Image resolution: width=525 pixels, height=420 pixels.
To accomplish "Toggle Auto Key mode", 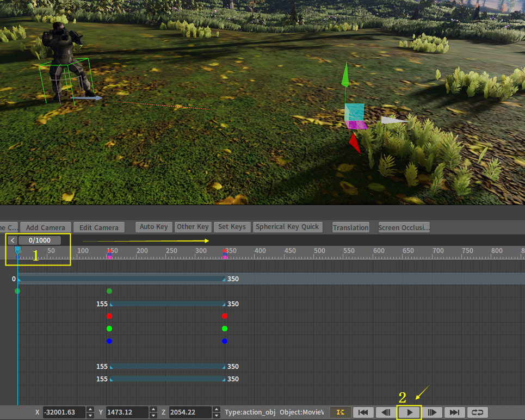I will (x=154, y=227).
